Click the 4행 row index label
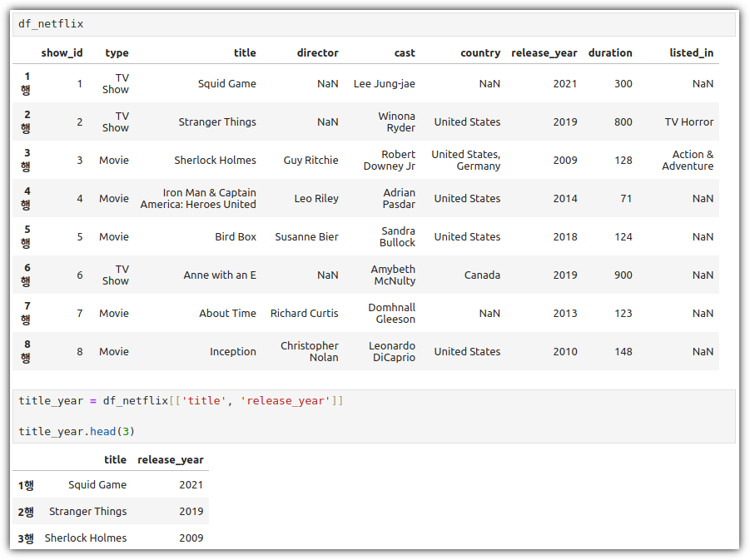The width and height of the screenshot is (750, 560). [27, 199]
